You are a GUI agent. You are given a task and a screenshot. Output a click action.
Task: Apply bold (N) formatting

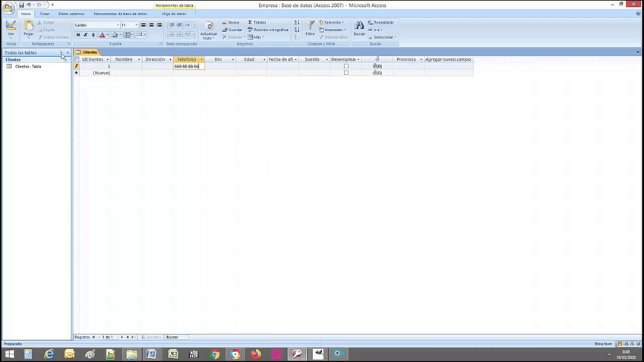(x=77, y=35)
